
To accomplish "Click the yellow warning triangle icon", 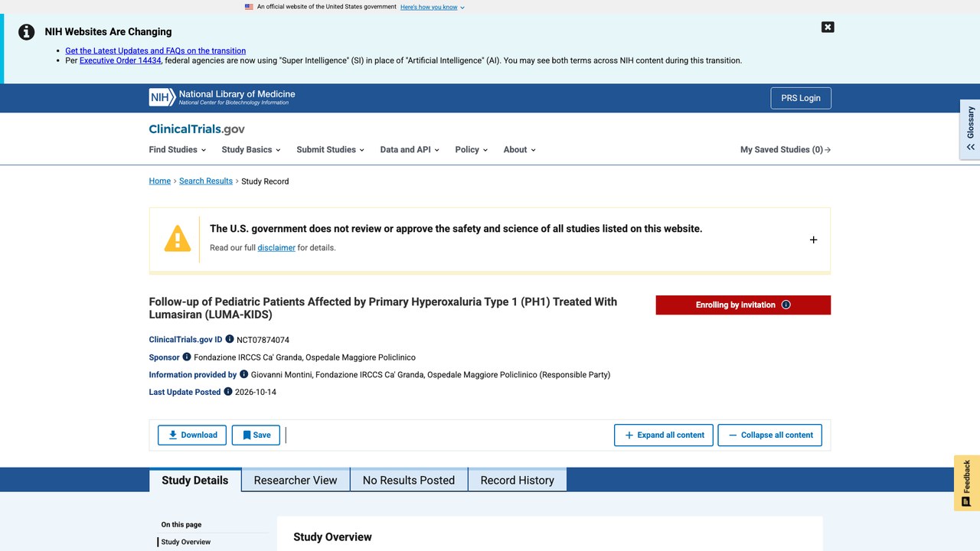I will click(x=178, y=239).
